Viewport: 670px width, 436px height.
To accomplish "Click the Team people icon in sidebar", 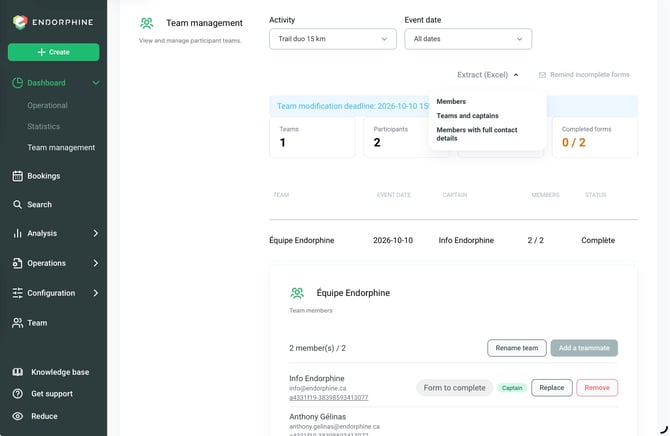I will [18, 323].
